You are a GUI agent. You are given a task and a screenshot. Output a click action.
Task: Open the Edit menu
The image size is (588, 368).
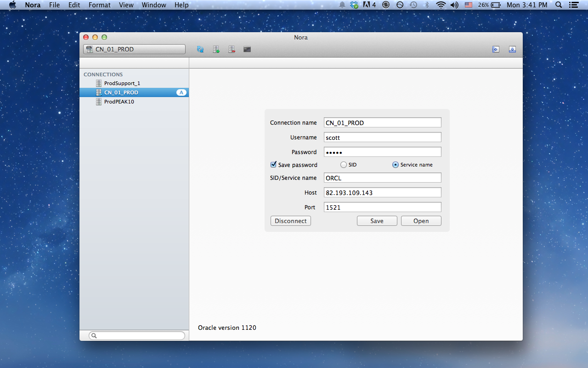(74, 5)
